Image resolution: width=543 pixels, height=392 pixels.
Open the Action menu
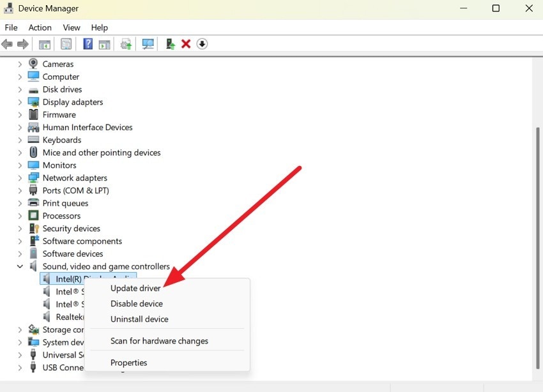[x=40, y=27]
